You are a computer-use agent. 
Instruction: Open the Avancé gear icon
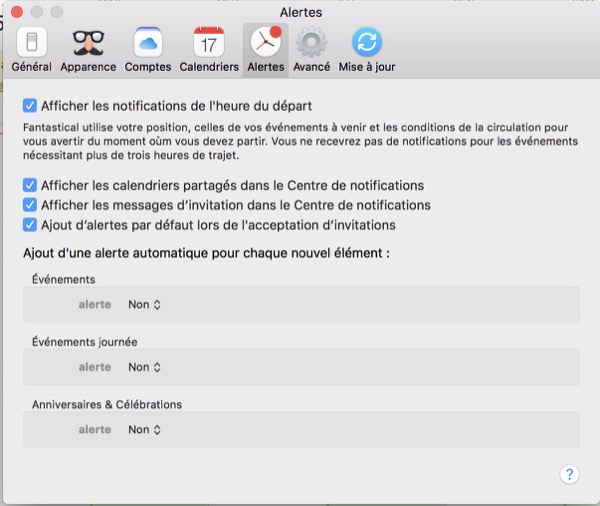(x=312, y=42)
